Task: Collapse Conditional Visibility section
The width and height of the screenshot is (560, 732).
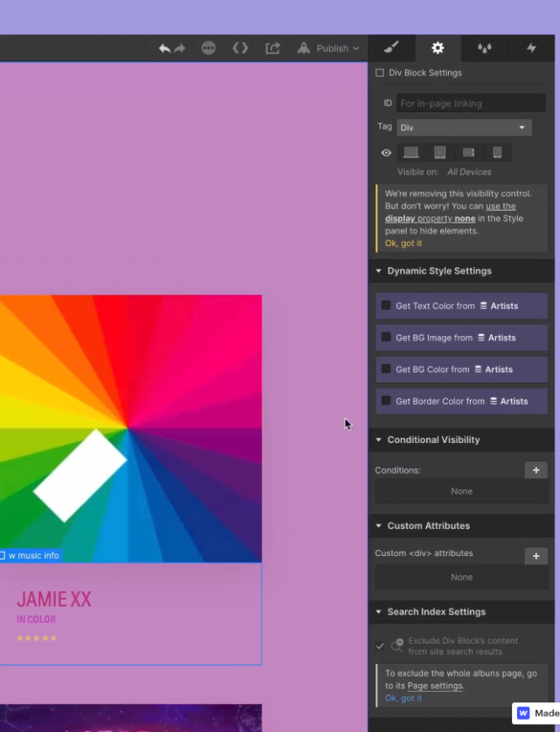Action: point(379,440)
